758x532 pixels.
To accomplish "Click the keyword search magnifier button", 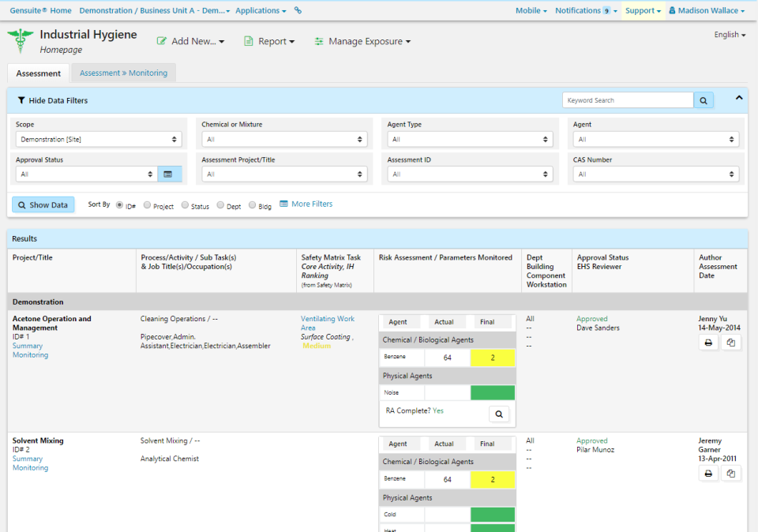I will tap(704, 100).
